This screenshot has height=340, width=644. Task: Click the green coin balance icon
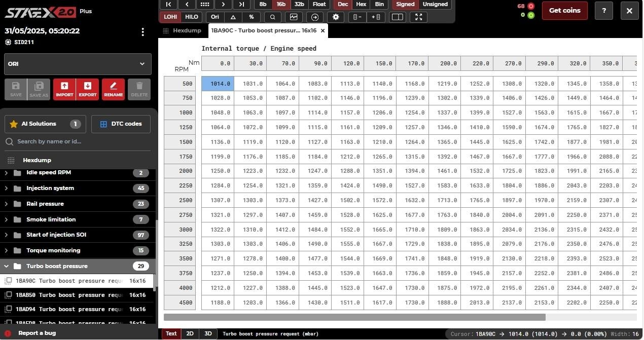[x=531, y=15]
